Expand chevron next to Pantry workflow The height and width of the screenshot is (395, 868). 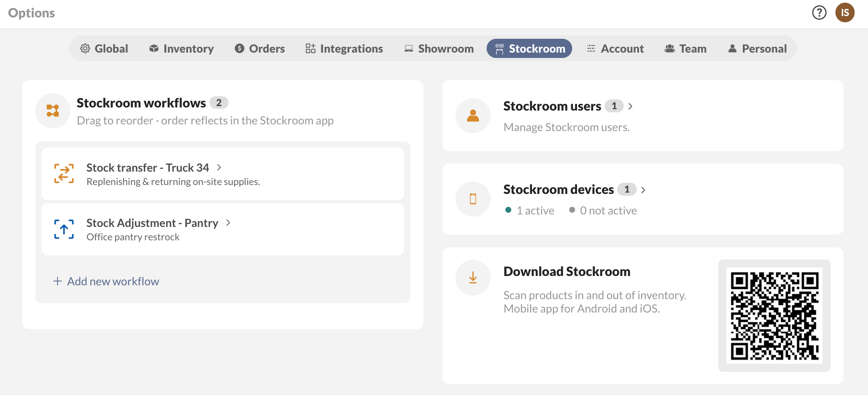pyautogui.click(x=228, y=223)
